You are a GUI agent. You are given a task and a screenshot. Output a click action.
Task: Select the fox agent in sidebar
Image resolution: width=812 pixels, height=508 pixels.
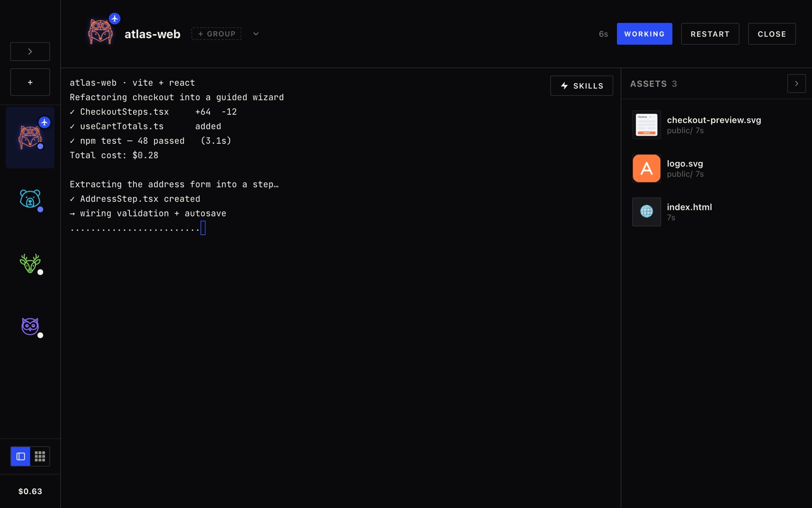(x=30, y=138)
